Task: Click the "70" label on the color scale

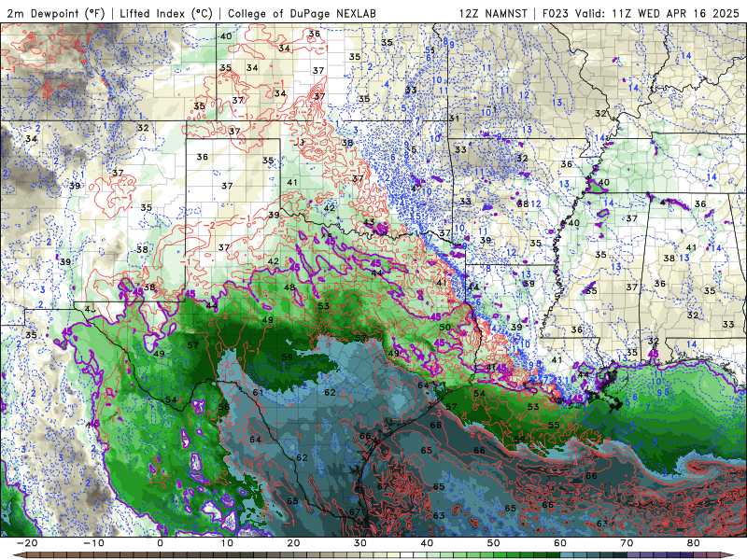Action: [627, 543]
